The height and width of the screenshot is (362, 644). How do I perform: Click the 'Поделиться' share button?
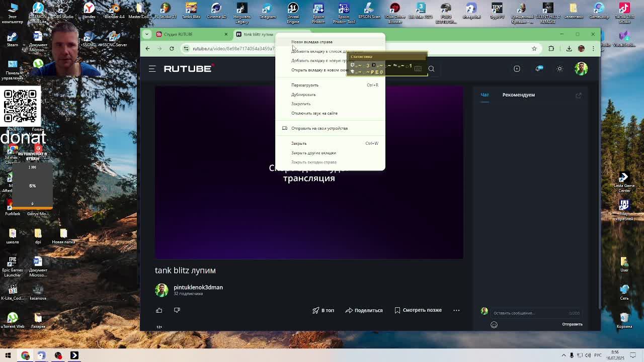pyautogui.click(x=364, y=310)
